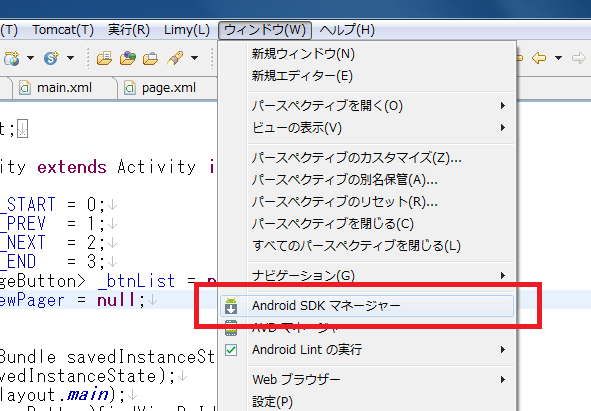Open Android SDK マネージャー
Image resolution: width=591 pixels, height=411 pixels.
(x=366, y=305)
